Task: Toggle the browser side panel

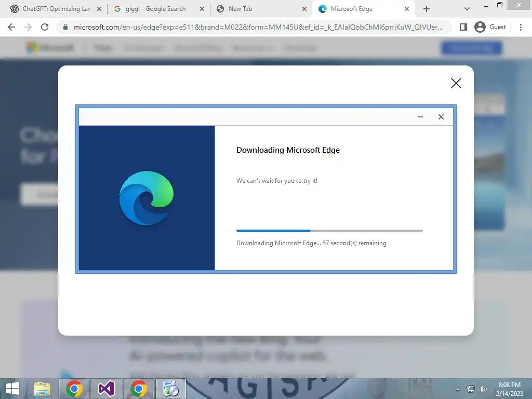Action: (463, 27)
